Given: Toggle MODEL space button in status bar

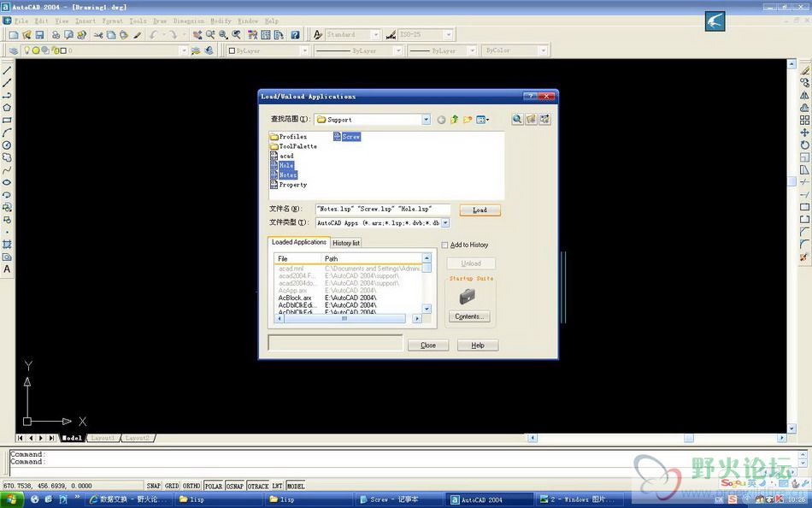Looking at the screenshot, I should 296,486.
